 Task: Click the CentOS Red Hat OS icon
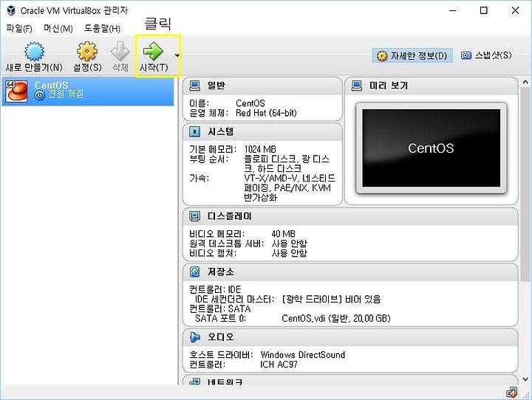[x=16, y=91]
